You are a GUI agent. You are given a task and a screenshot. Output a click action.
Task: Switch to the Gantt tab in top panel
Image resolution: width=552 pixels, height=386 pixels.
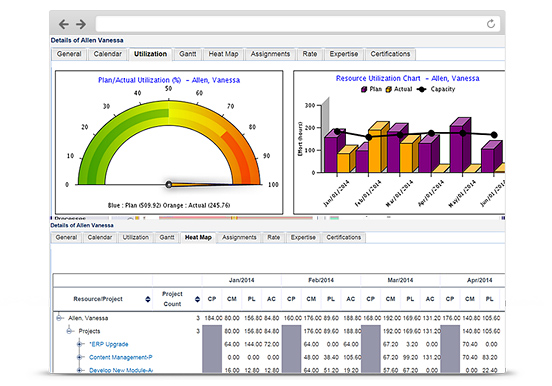pyautogui.click(x=188, y=54)
